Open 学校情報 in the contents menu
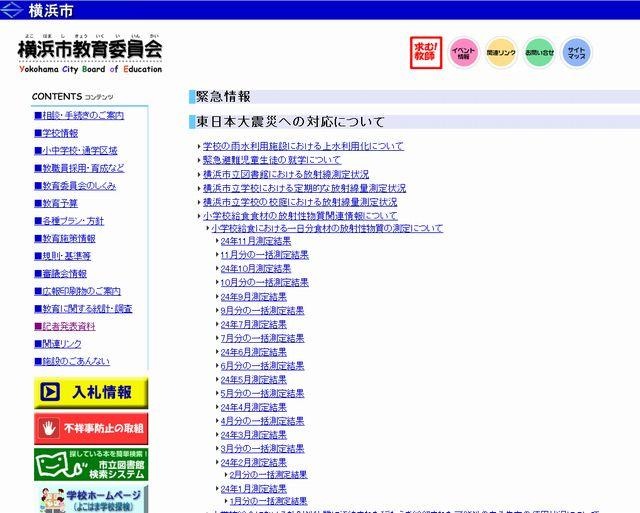The image size is (640, 513). pos(56,133)
